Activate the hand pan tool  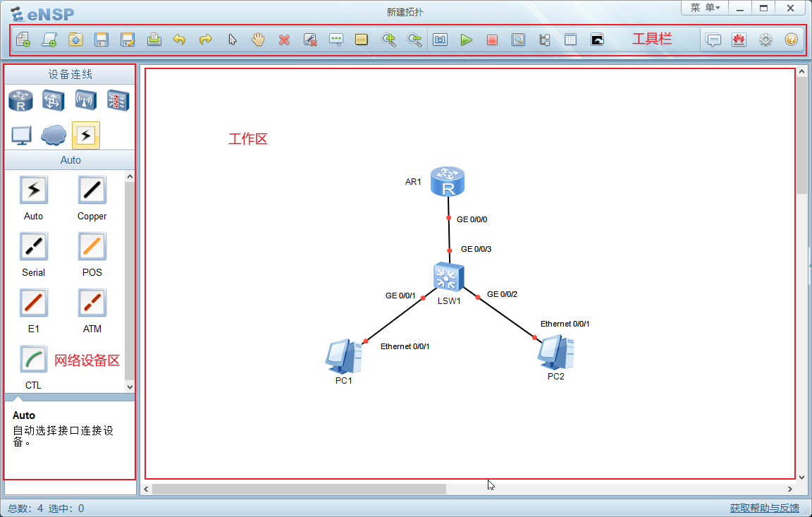[x=258, y=39]
